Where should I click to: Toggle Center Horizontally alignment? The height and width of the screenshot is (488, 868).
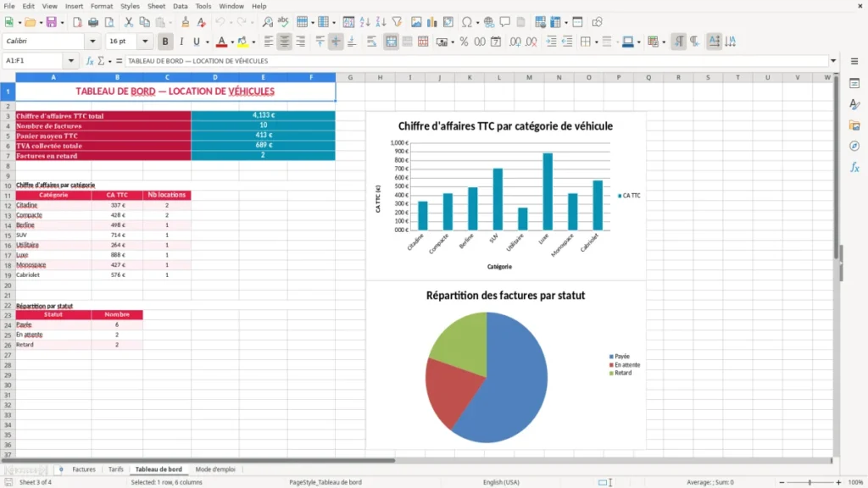(x=285, y=42)
